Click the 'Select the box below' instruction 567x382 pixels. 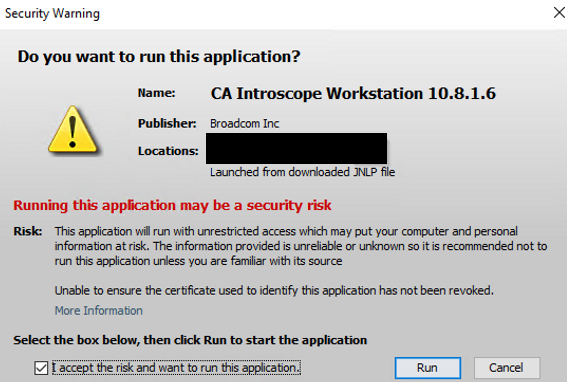pos(190,340)
